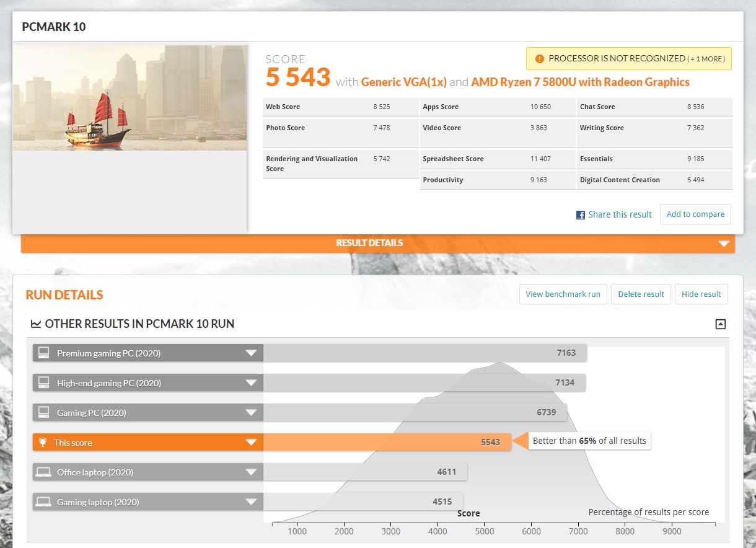Expand the Office laptop (2020) dropdown arrow
The image size is (756, 548).
point(251,472)
